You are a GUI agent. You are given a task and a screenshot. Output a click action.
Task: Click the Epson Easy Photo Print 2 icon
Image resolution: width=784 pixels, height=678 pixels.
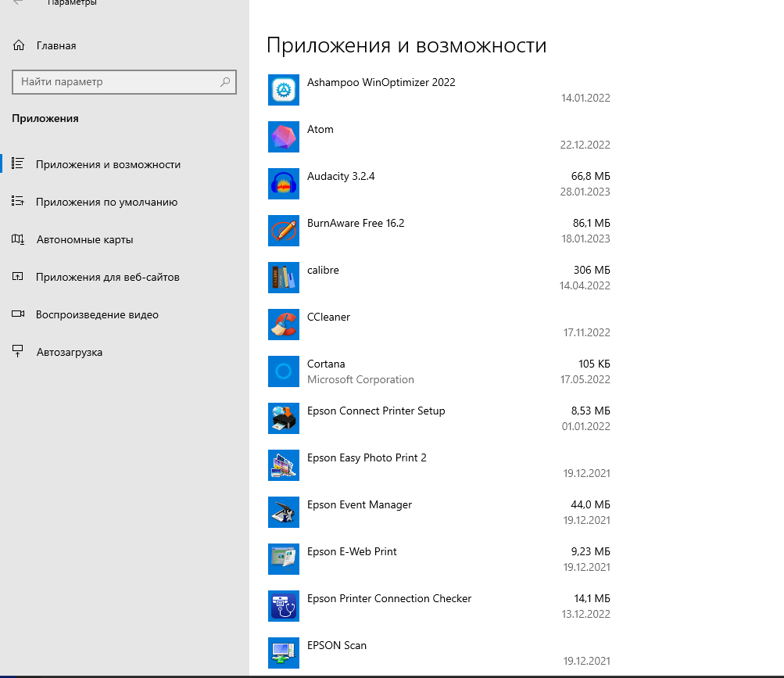[x=284, y=465]
